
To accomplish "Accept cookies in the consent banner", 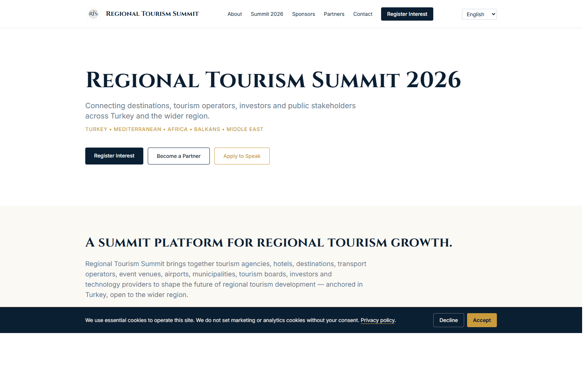I will tap(481, 320).
